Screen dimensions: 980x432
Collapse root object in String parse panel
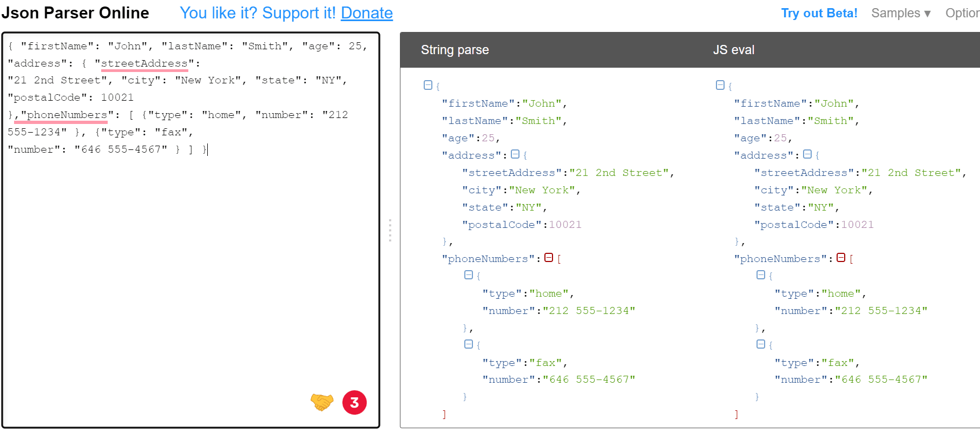(428, 85)
